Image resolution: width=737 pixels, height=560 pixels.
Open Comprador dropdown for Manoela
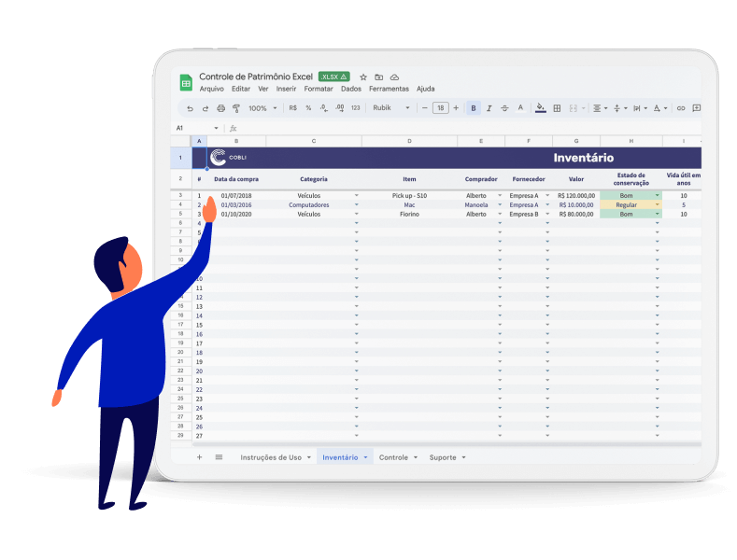[500, 204]
